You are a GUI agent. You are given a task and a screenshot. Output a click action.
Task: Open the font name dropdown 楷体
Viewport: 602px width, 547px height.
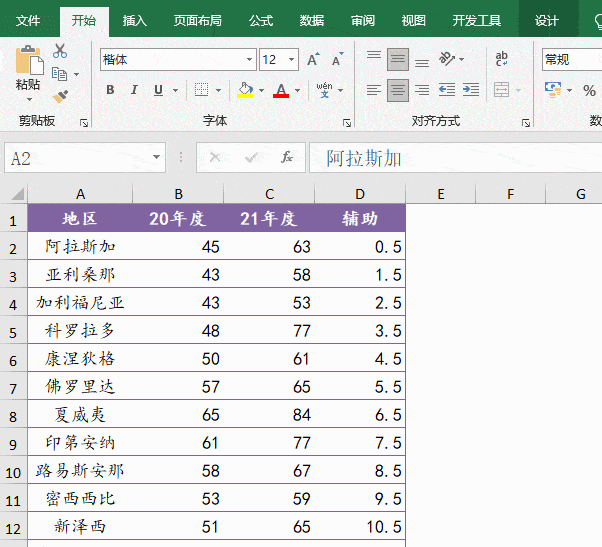(x=249, y=59)
